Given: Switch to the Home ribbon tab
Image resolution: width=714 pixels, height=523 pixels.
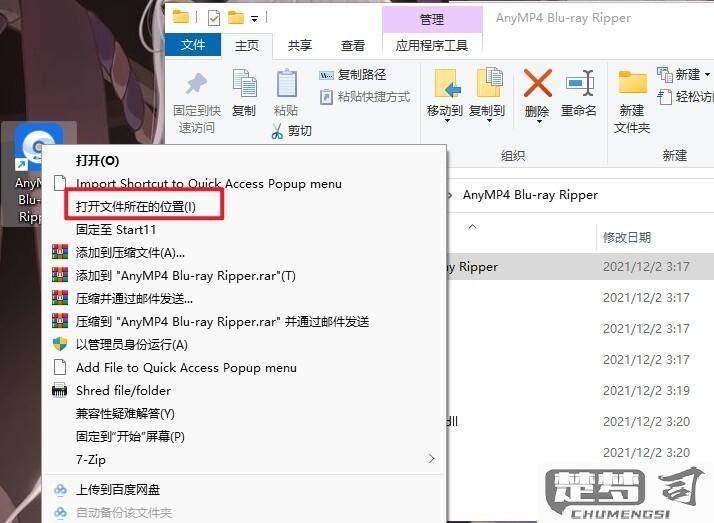Looking at the screenshot, I should pos(247,46).
